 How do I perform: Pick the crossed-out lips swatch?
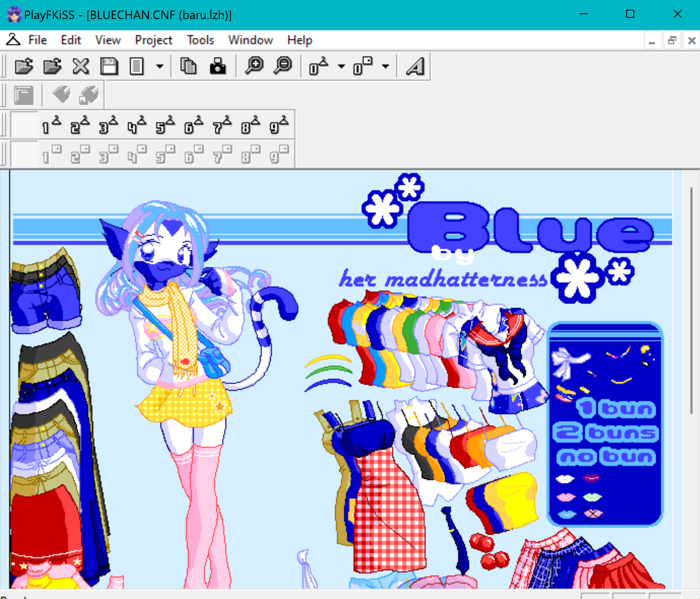pyautogui.click(x=593, y=514)
